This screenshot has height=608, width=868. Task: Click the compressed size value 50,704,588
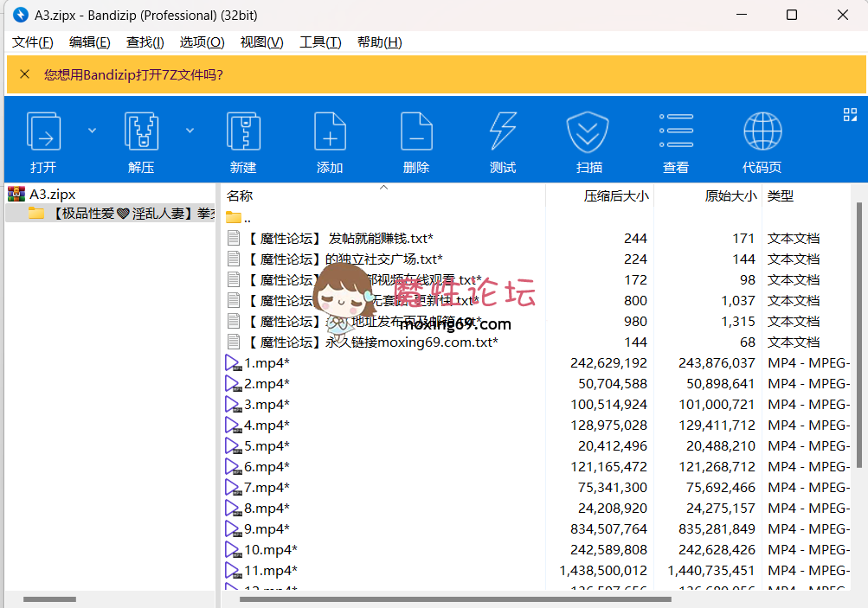pyautogui.click(x=613, y=383)
